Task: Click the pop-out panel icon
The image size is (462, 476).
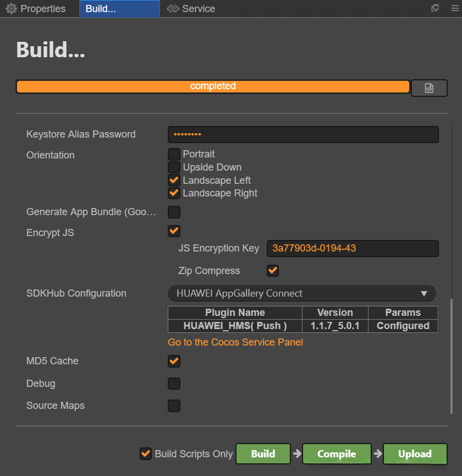Action: click(x=435, y=8)
